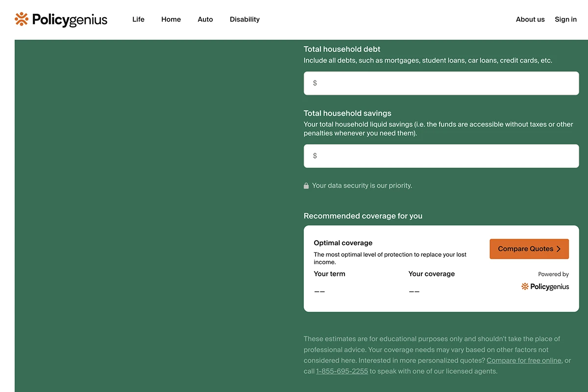Screen dimensions: 588x392
Task: Follow the Compare for free online link
Action: [524, 361]
